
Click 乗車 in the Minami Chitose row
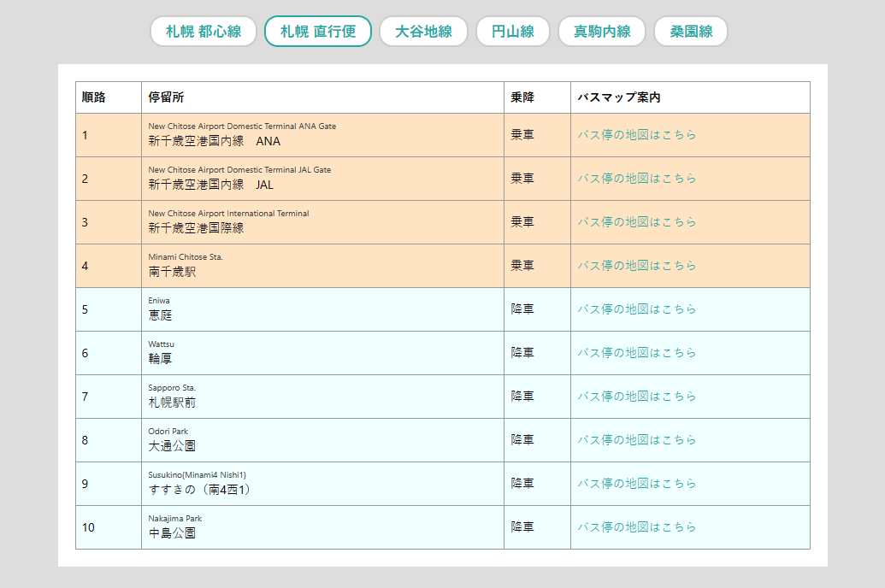(522, 265)
